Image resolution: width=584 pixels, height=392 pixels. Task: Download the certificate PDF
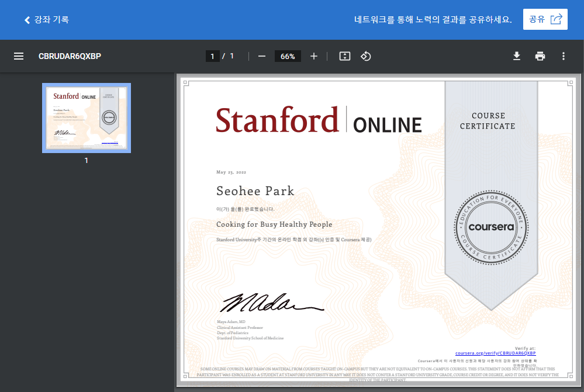click(x=517, y=56)
